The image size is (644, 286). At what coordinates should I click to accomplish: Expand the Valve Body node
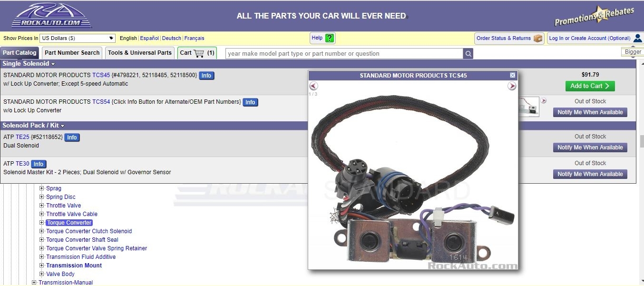42,274
